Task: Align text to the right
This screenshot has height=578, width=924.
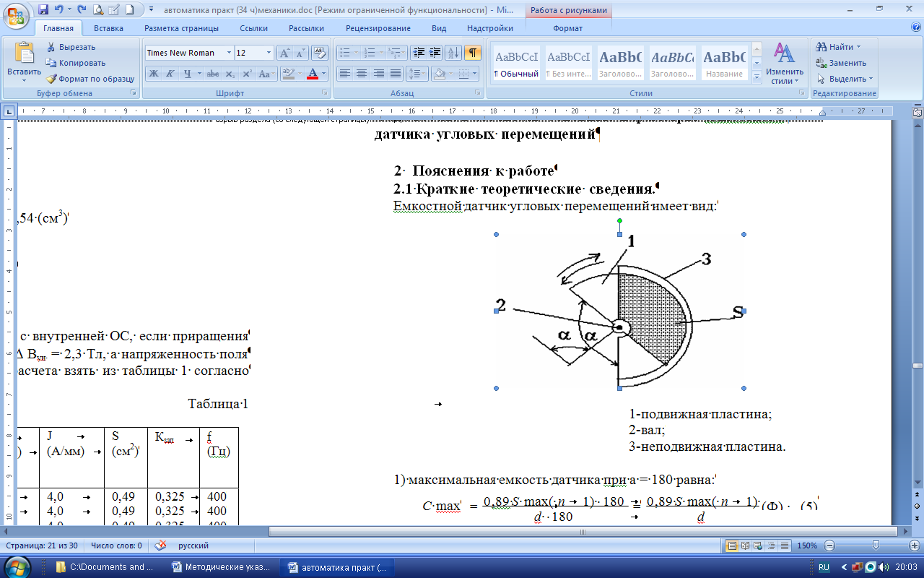Action: (378, 74)
